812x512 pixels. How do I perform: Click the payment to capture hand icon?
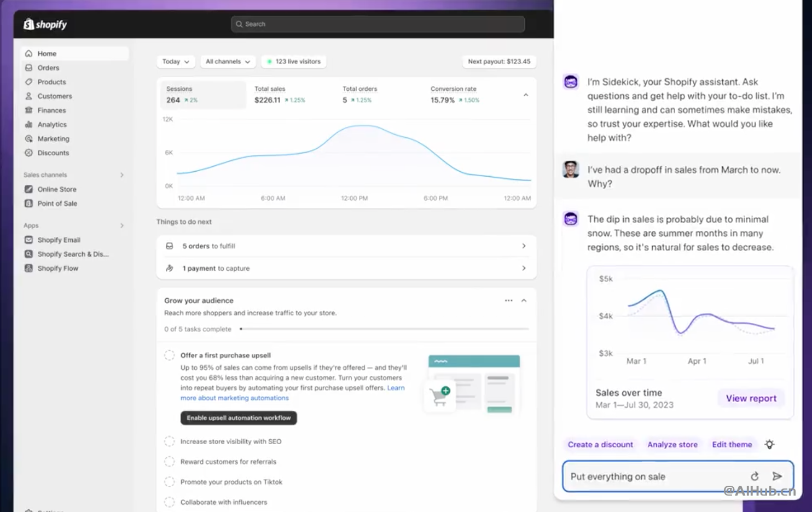click(170, 268)
